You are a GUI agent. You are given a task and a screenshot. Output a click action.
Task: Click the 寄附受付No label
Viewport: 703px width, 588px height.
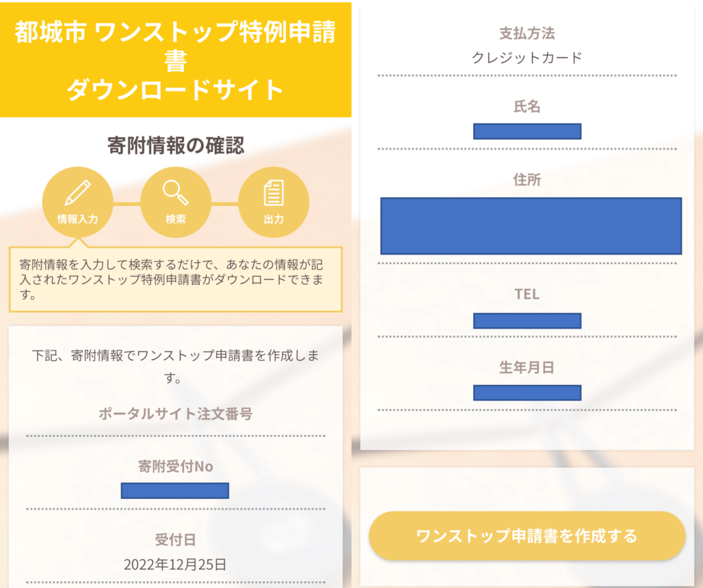(175, 467)
